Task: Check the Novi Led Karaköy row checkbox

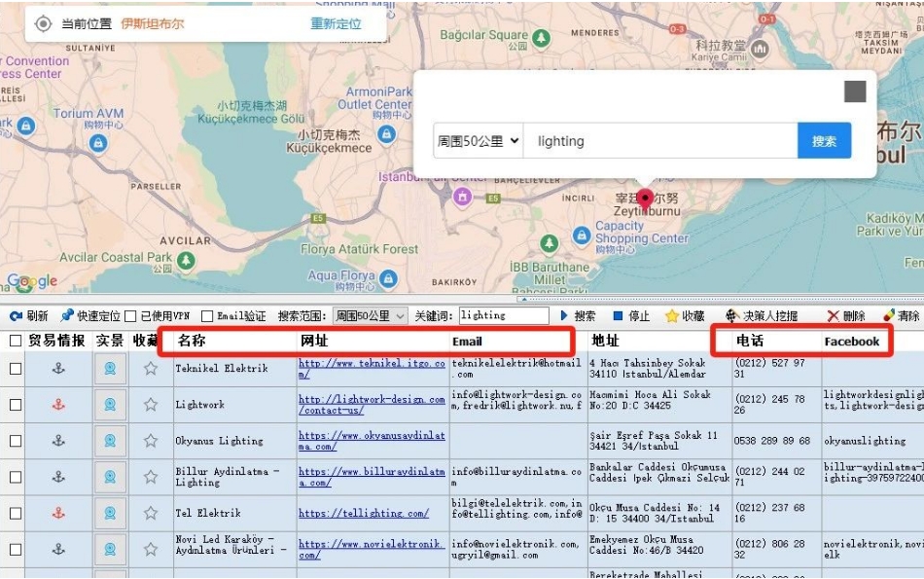Action: [16, 550]
